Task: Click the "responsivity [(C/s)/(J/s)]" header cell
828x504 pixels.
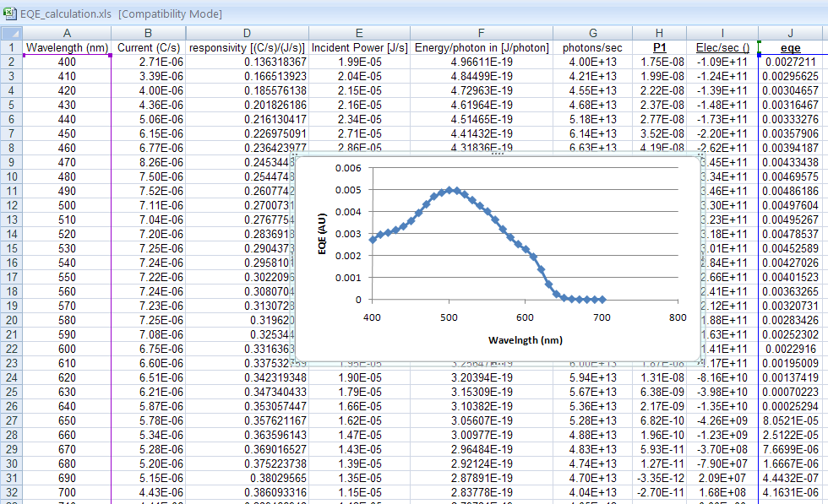Action: coord(247,48)
